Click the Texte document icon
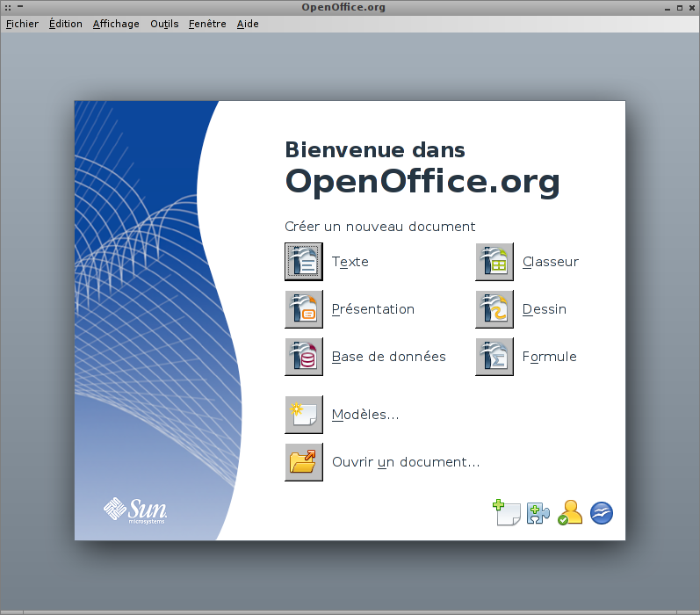This screenshot has width=700, height=615. 304,262
